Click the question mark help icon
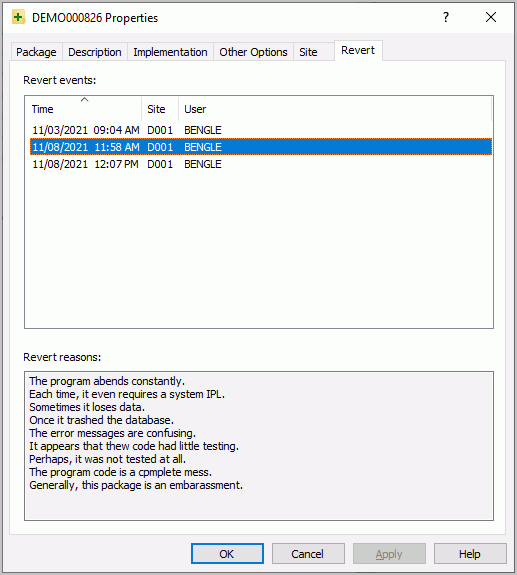The image size is (517, 575). pos(446,17)
